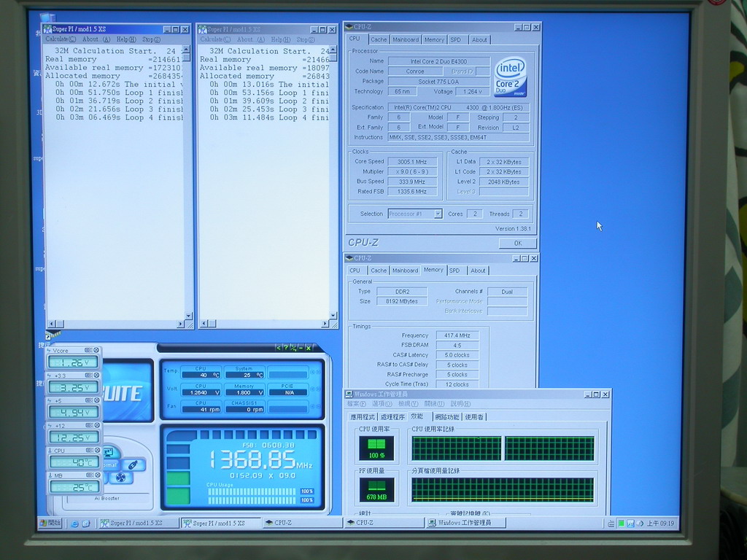Screen dimensions: 747x560
Task: Switch to CPU tab in lower CPU-Z
Action: (355, 271)
